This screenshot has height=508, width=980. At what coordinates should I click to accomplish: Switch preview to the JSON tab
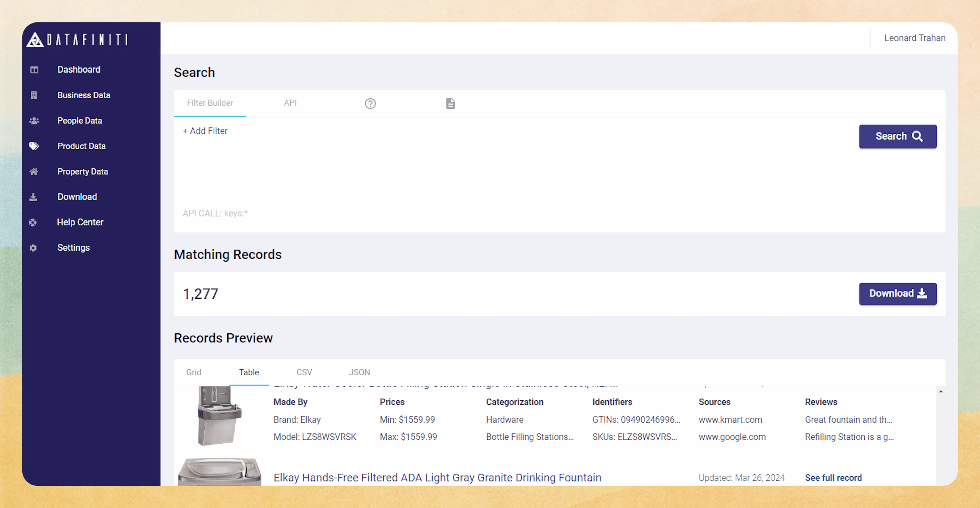pos(359,372)
